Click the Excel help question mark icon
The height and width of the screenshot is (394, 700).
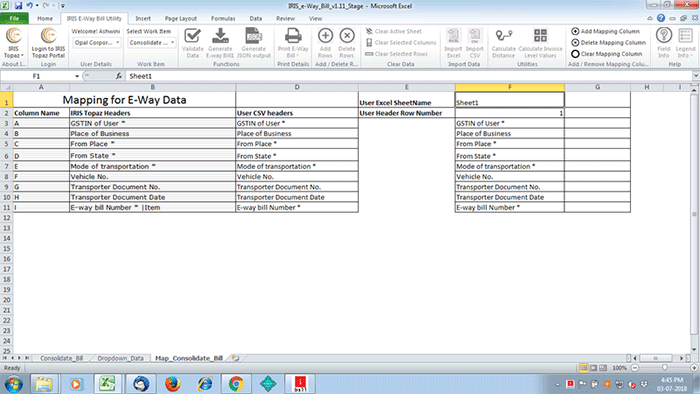(x=661, y=18)
